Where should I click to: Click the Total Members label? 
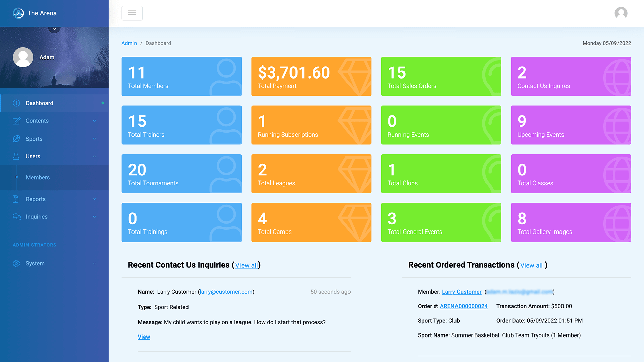tap(148, 86)
